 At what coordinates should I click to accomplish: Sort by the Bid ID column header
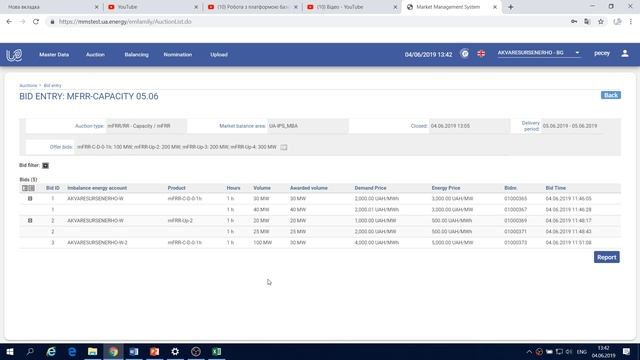[x=53, y=188]
